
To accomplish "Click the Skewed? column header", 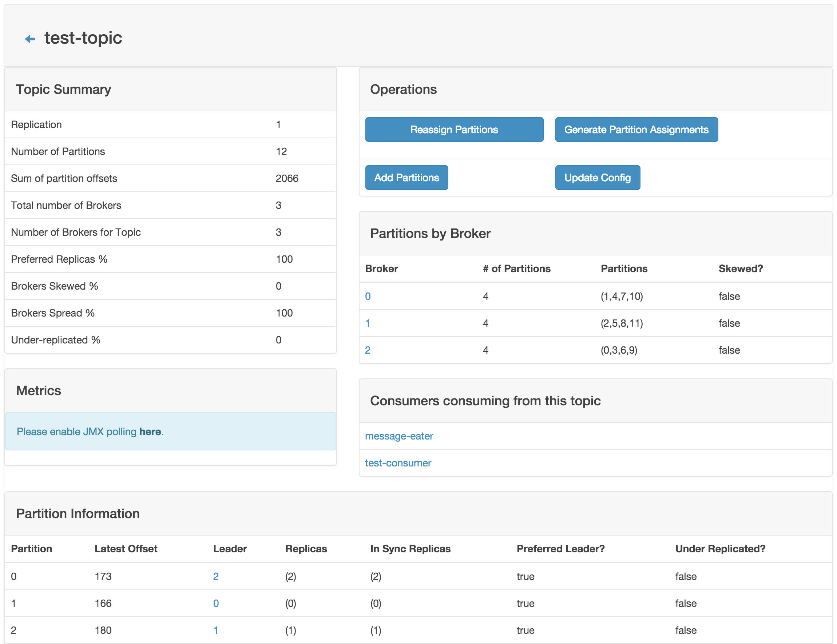I will pyautogui.click(x=741, y=269).
